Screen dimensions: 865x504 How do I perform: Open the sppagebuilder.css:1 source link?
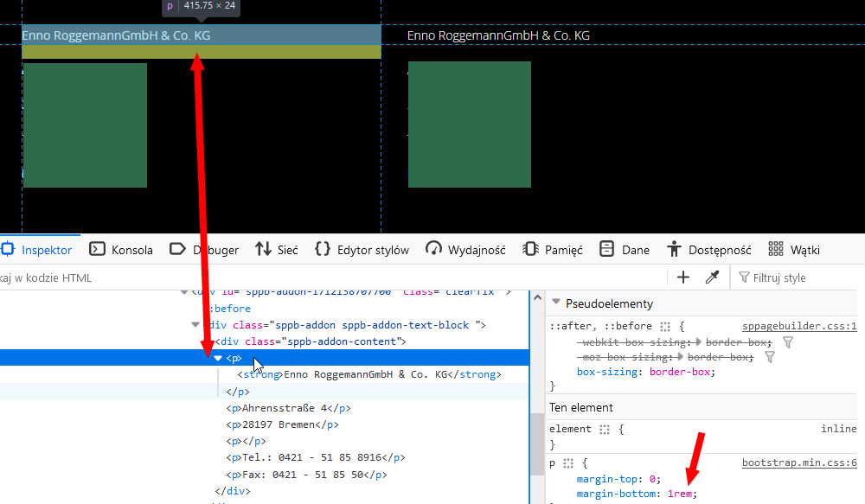click(798, 327)
